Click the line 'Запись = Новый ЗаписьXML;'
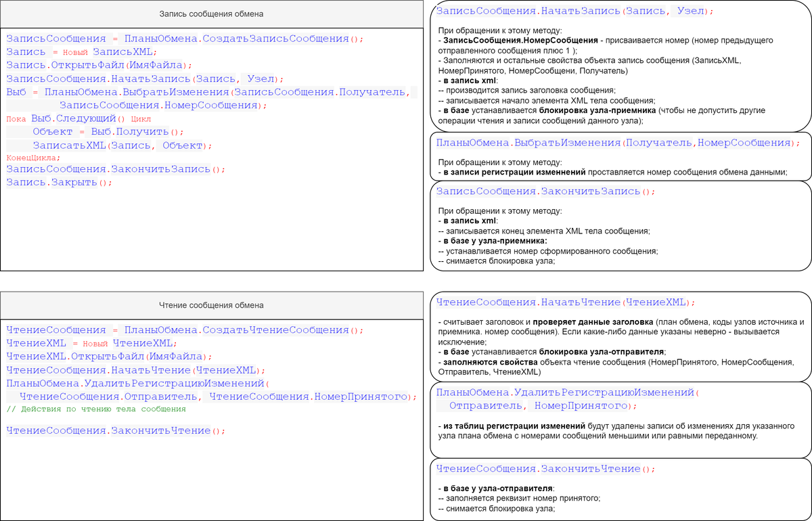This screenshot has width=812, height=521. point(82,51)
